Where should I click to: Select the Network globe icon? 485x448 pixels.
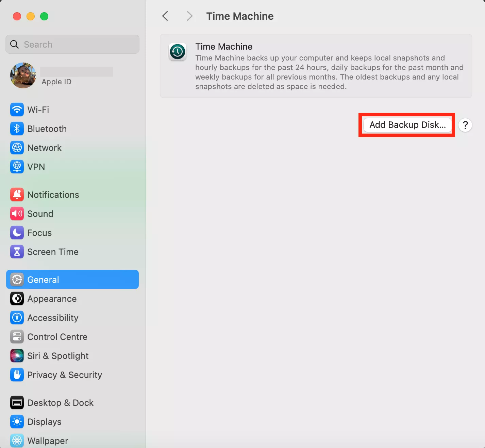click(17, 148)
